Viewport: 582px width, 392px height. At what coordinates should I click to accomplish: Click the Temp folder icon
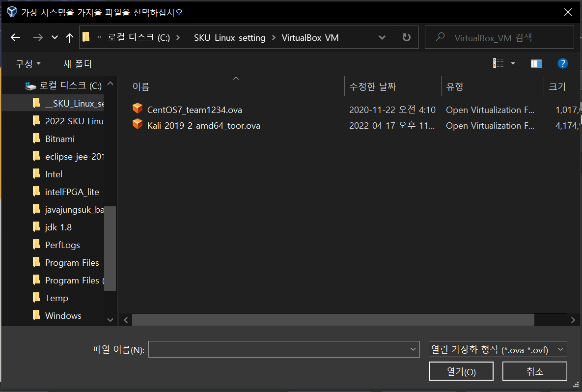click(x=36, y=298)
